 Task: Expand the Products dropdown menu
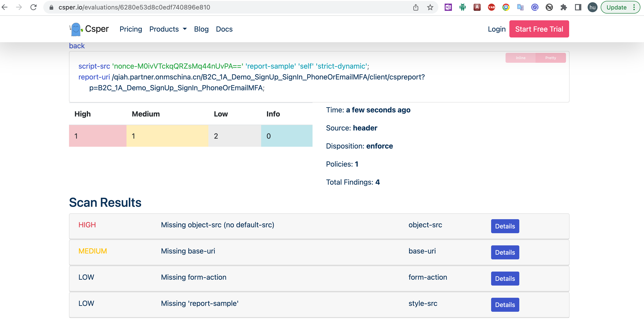click(168, 29)
